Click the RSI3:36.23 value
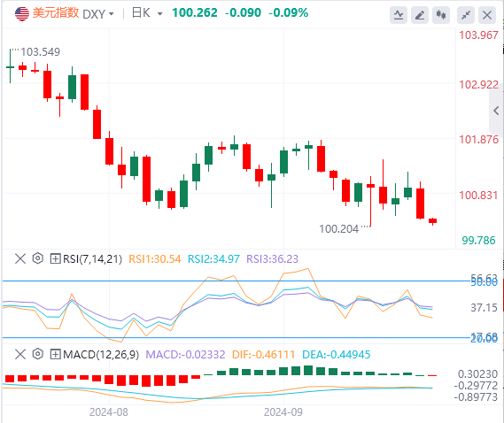The width and height of the screenshot is (504, 423). coord(272,259)
